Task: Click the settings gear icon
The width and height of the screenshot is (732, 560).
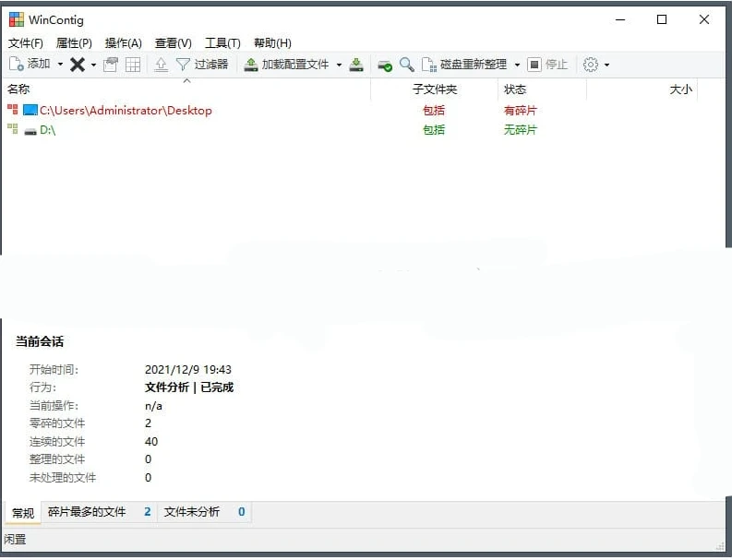Action: tap(591, 65)
